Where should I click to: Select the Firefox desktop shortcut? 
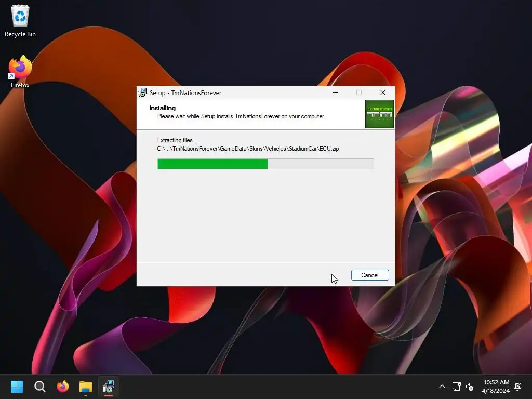(x=20, y=72)
